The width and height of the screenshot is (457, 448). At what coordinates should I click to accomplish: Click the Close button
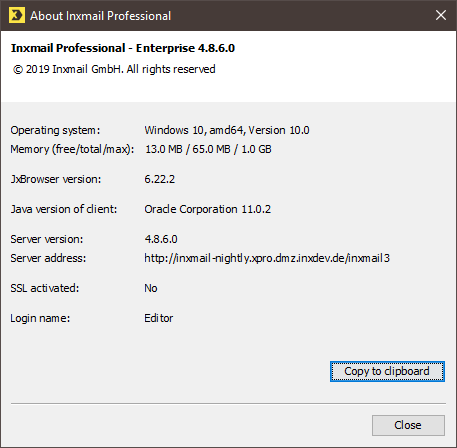tap(408, 425)
